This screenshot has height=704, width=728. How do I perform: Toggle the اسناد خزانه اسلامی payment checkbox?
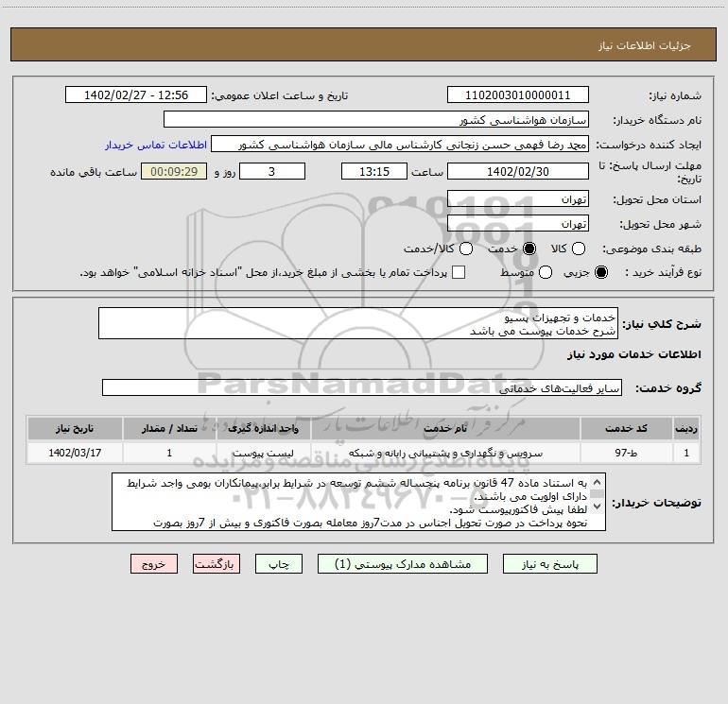tap(459, 272)
